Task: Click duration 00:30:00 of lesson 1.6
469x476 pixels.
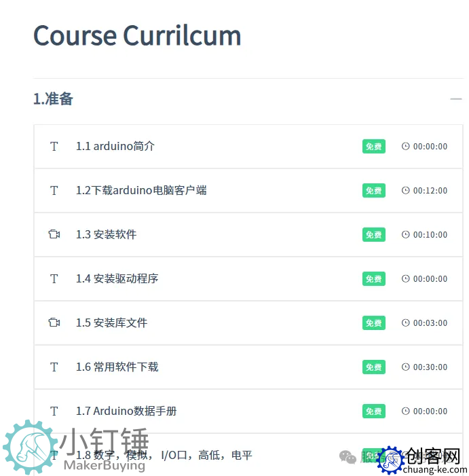Action: [x=430, y=367]
